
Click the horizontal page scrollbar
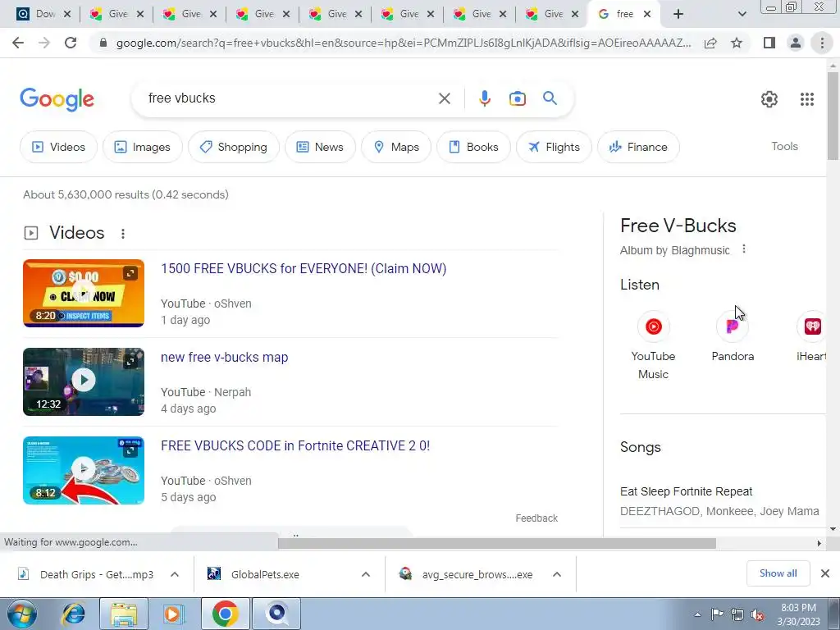point(496,543)
